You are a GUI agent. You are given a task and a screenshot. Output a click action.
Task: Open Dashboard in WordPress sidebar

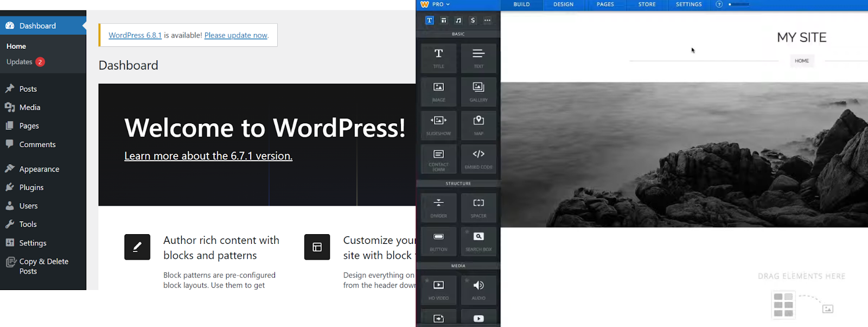click(43, 26)
